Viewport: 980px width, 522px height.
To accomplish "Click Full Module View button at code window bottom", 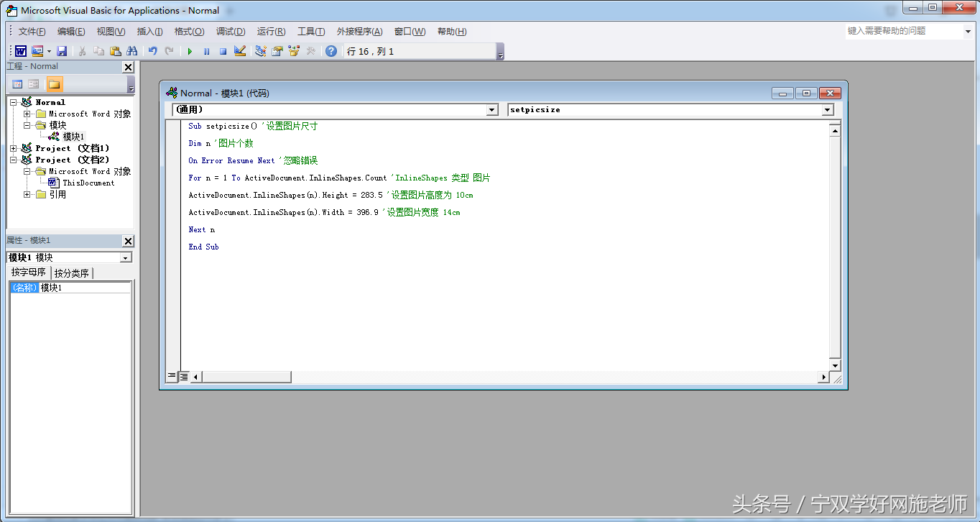I will [183, 376].
